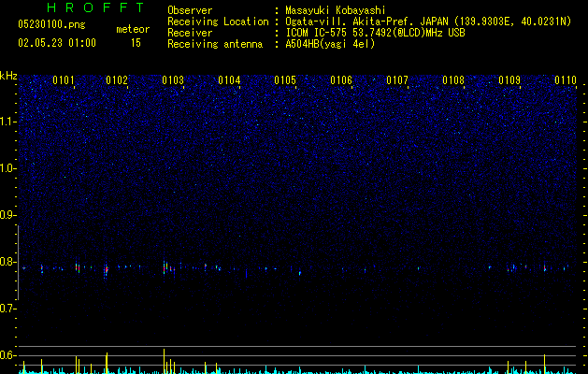Screen dimensions: 588x374
Task: Click the 0.9 frequency axis label
Action: [x=7, y=215]
